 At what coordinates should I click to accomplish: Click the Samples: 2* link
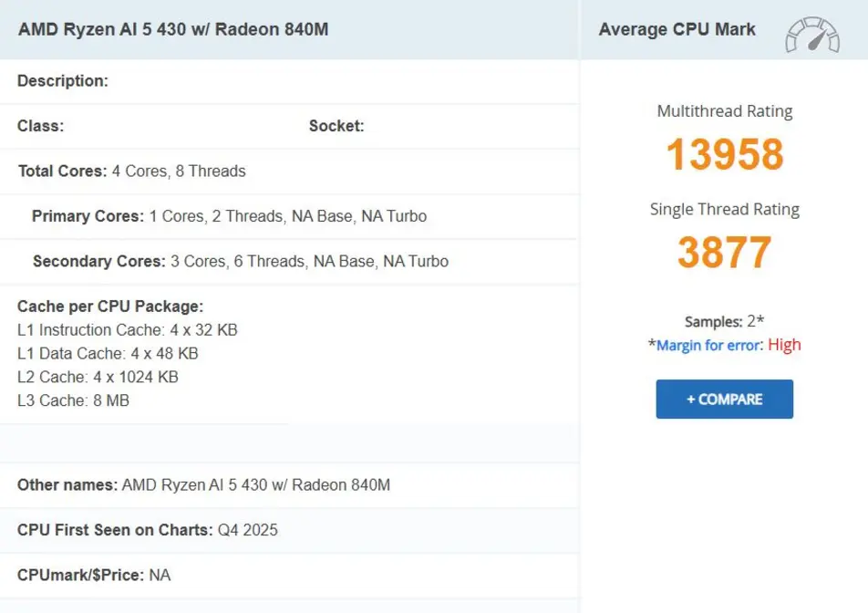(x=723, y=321)
